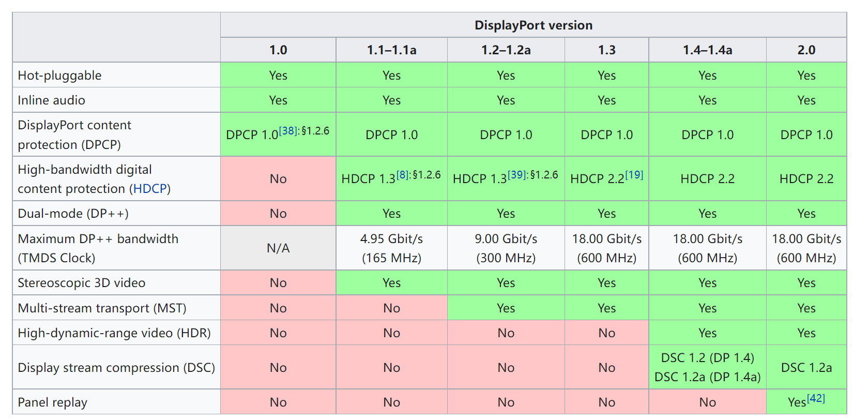This screenshot has height=420, width=868.
Task: Click the gray N/A cell
Action: (x=278, y=248)
